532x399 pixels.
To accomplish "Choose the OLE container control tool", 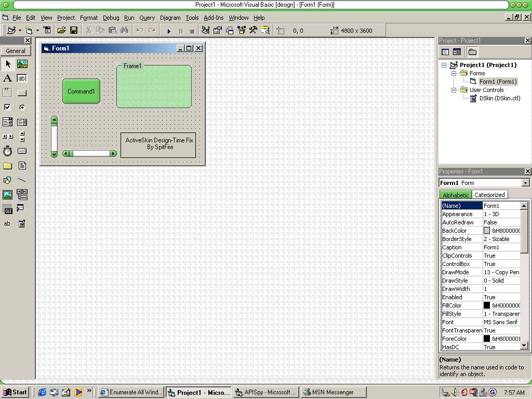I will click(x=7, y=209).
